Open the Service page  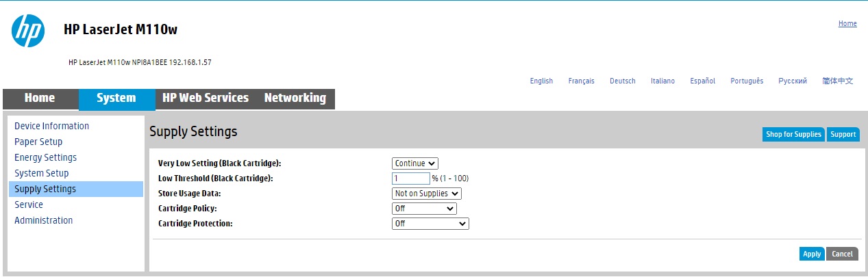(29, 205)
